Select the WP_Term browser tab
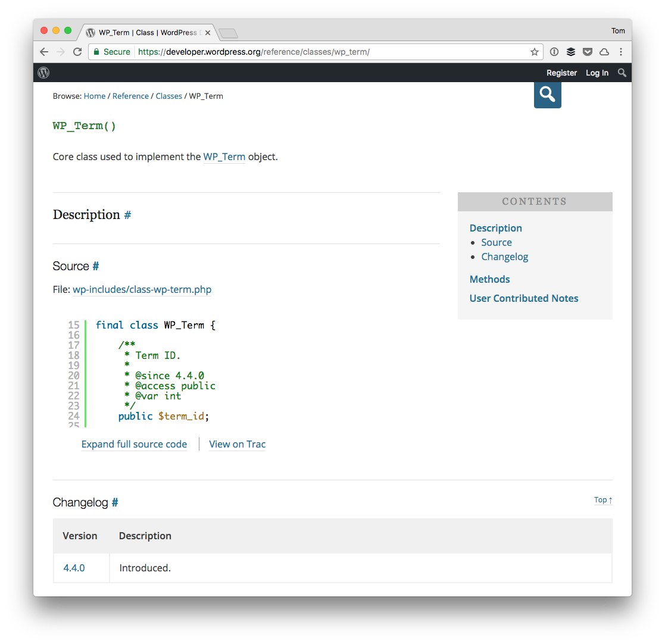The height and width of the screenshot is (644, 665). (x=143, y=32)
